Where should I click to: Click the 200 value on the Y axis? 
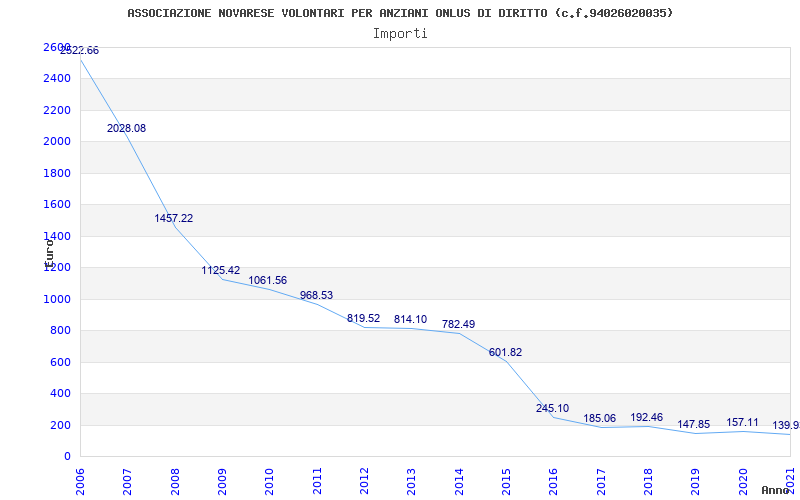[61, 425]
